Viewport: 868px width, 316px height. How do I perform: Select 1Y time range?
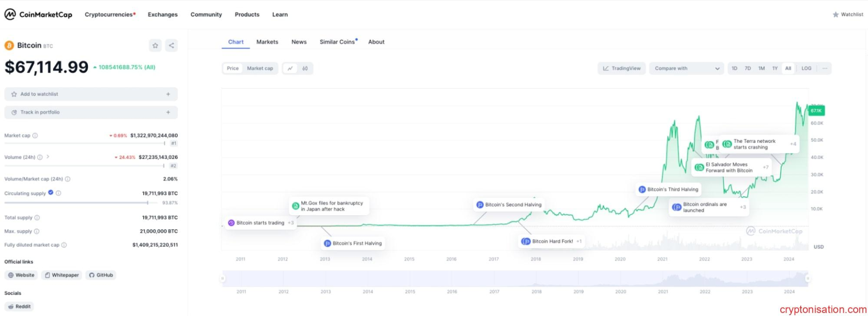tap(775, 68)
